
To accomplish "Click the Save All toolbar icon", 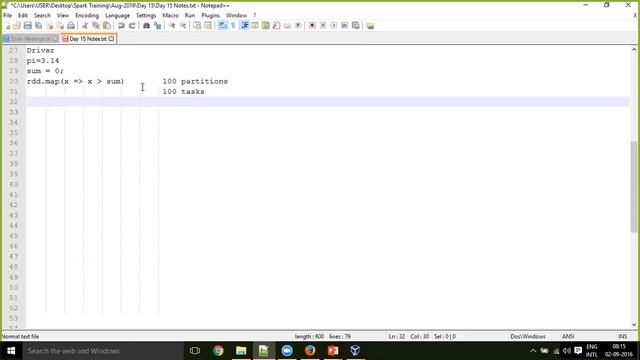I will coord(38,26).
